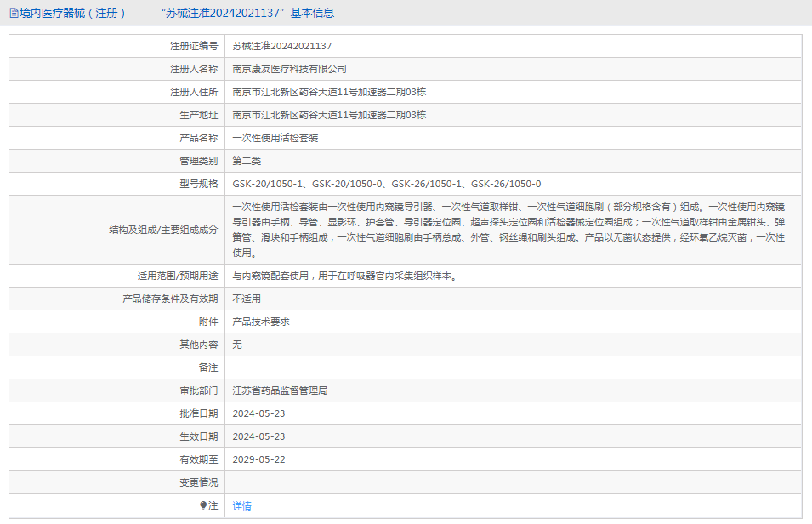Click the lightbulb icon beside 注
This screenshot has width=812, height=524.
(203, 505)
